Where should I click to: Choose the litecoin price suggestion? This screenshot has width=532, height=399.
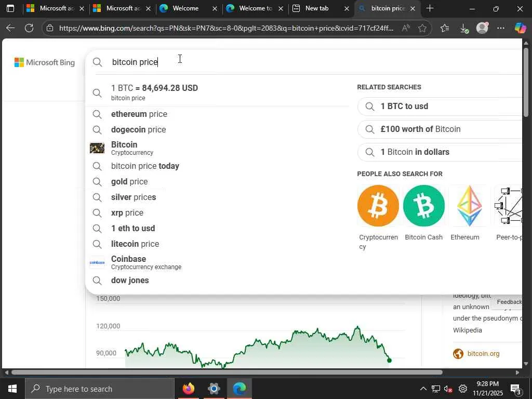point(217,244)
